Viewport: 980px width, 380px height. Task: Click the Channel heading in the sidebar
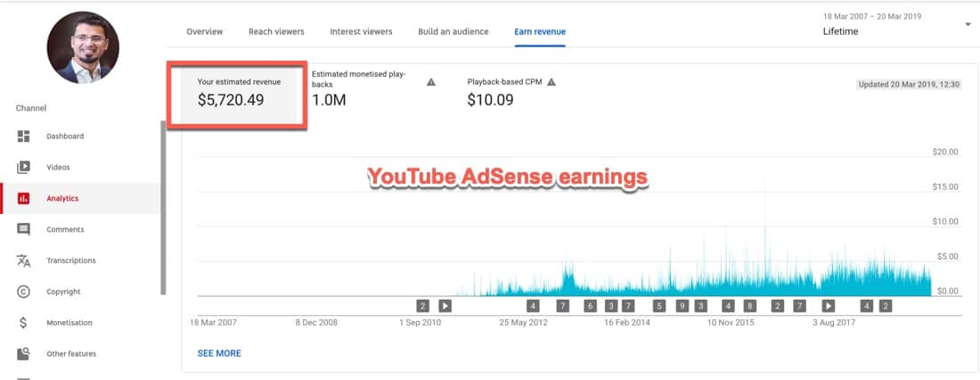point(31,108)
